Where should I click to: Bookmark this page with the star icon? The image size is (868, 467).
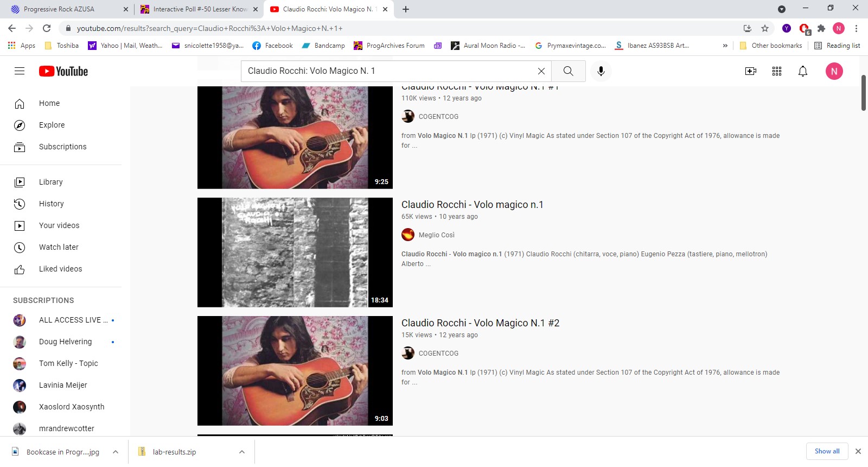coord(765,28)
